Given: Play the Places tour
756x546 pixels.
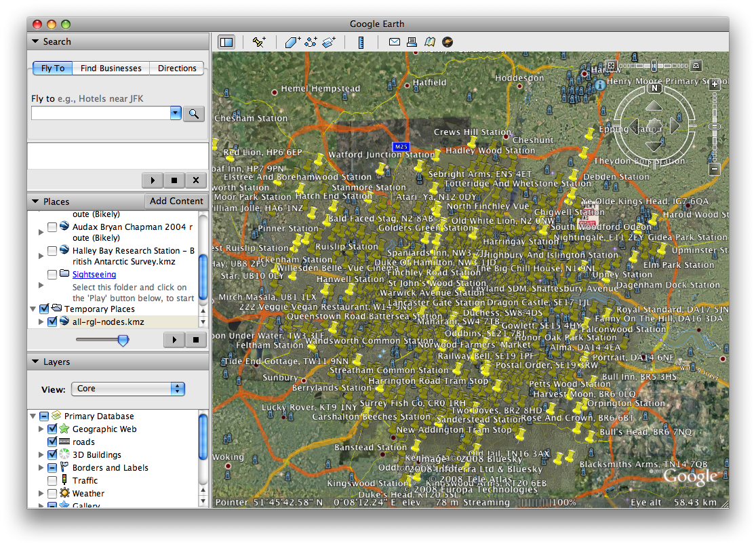Looking at the screenshot, I should pyautogui.click(x=174, y=340).
